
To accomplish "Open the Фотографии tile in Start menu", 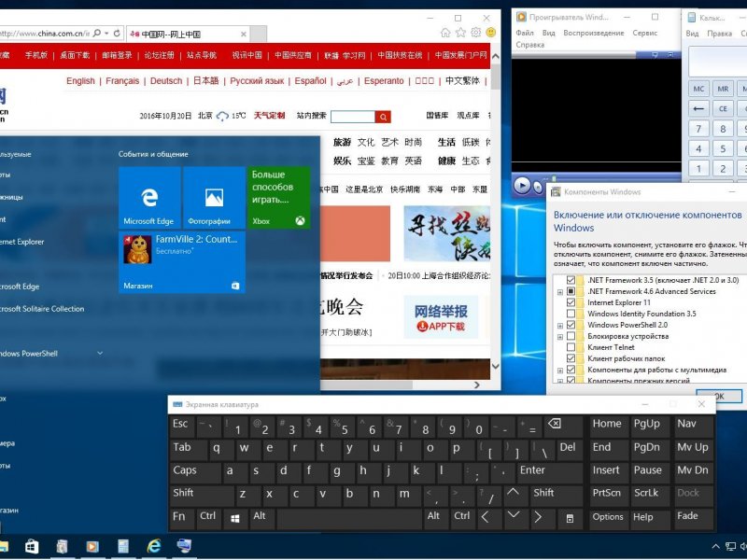I will 214,198.
